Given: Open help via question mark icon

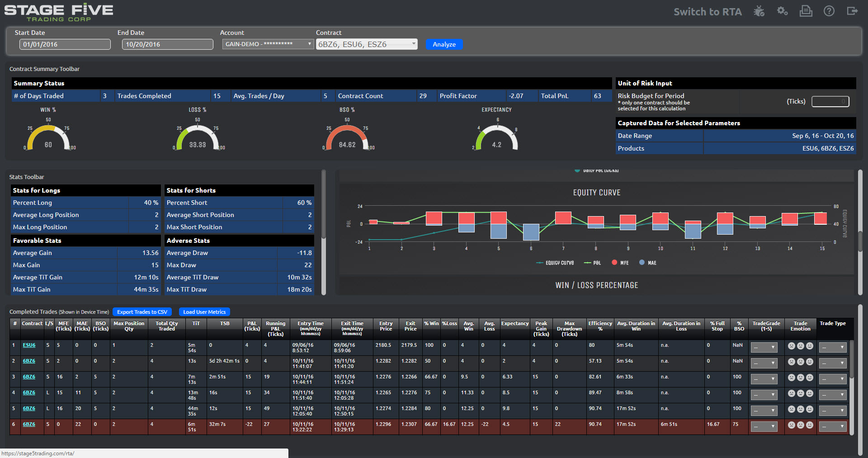Looking at the screenshot, I should tap(829, 11).
